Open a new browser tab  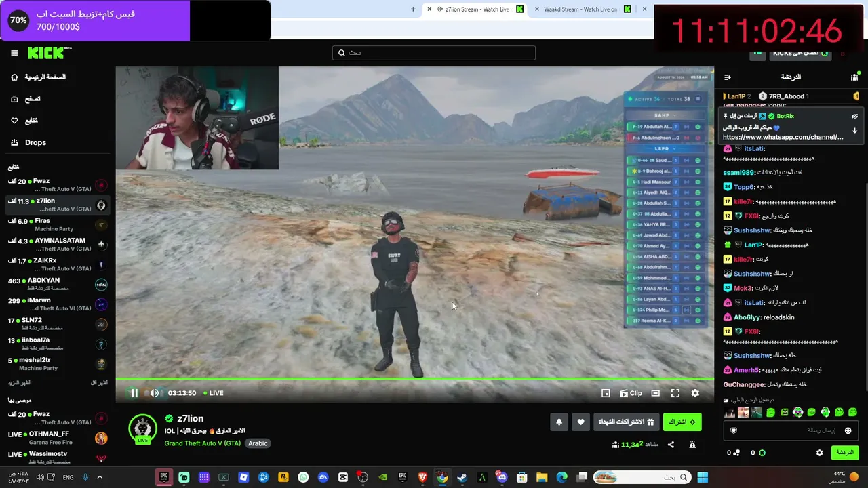click(413, 9)
